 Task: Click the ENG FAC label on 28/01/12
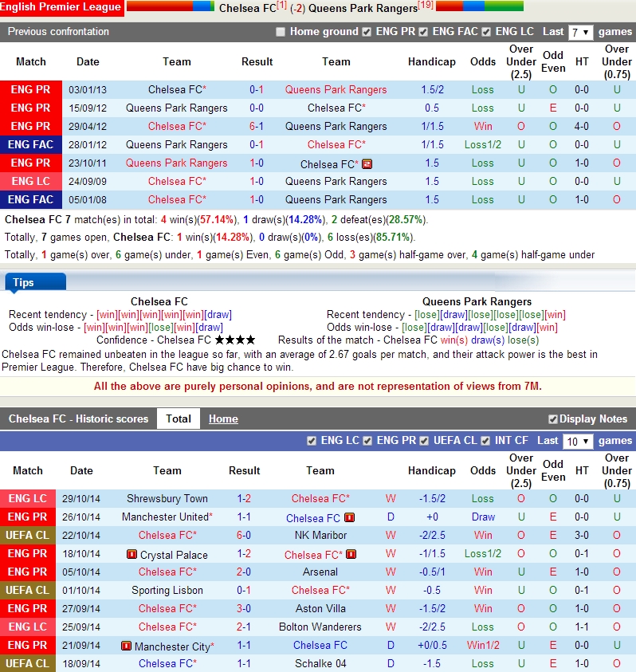(x=31, y=145)
